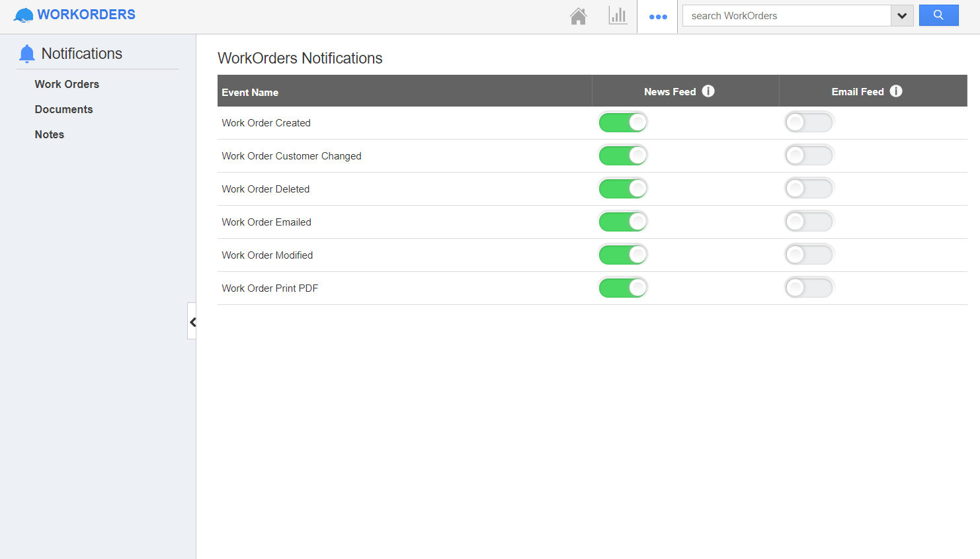Click inside the search WorkOrders field

point(760,15)
